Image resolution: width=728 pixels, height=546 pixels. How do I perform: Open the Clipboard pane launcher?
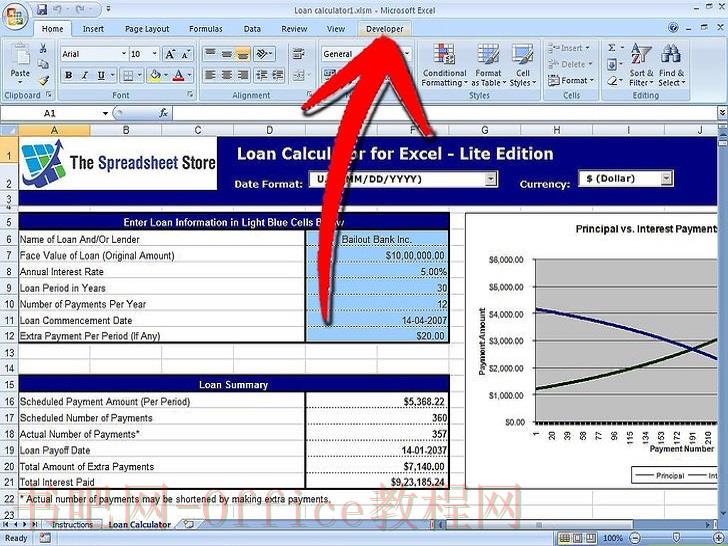48,94
